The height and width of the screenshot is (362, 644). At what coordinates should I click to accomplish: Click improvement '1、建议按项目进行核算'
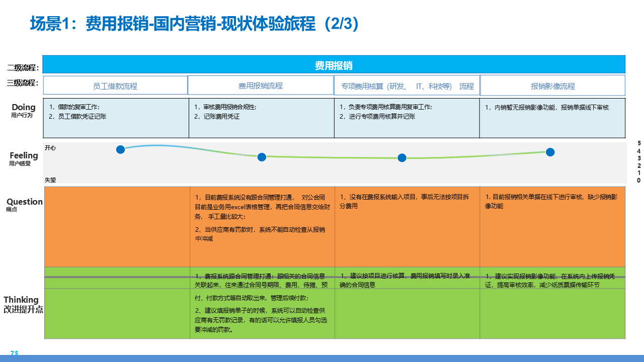(405, 281)
